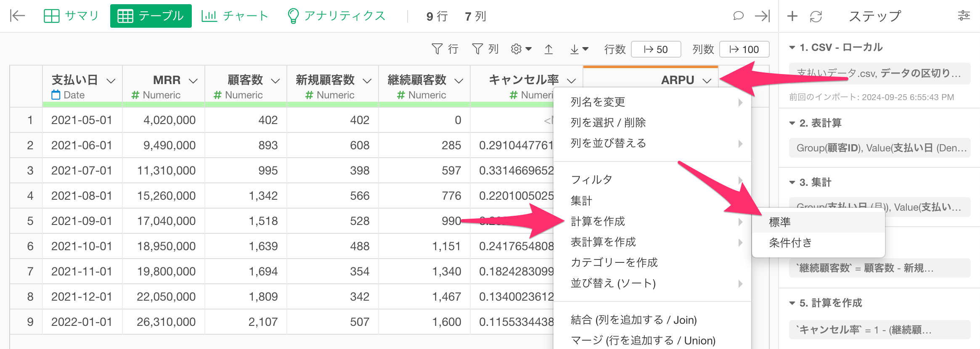The height and width of the screenshot is (349, 980).
Task: Open the 継続顧客数 column menu chevron
Action: [x=459, y=80]
